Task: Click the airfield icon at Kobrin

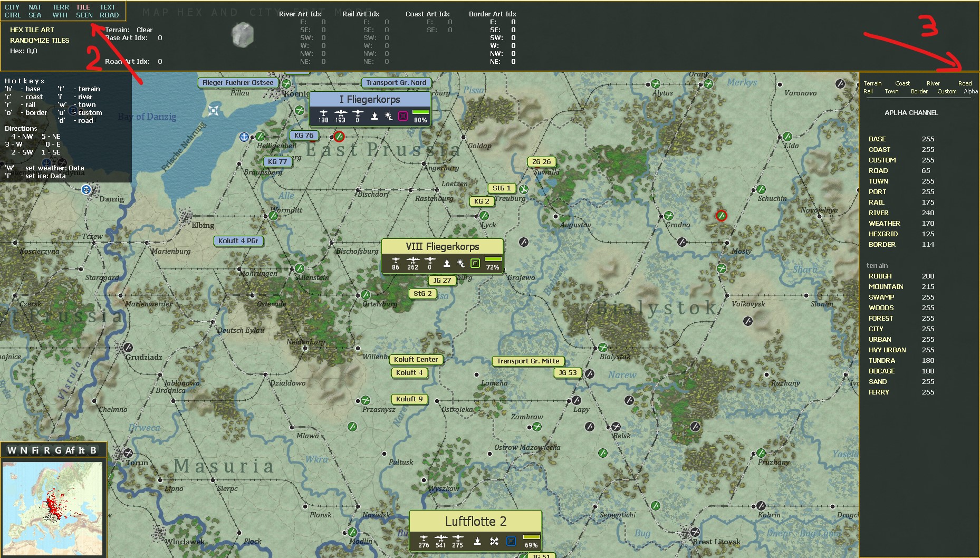Action: (761, 506)
